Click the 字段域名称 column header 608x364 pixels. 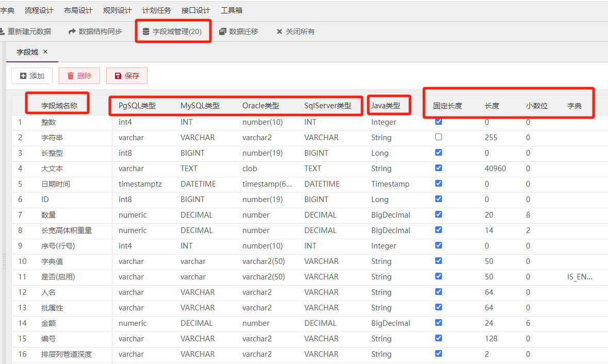(x=59, y=106)
